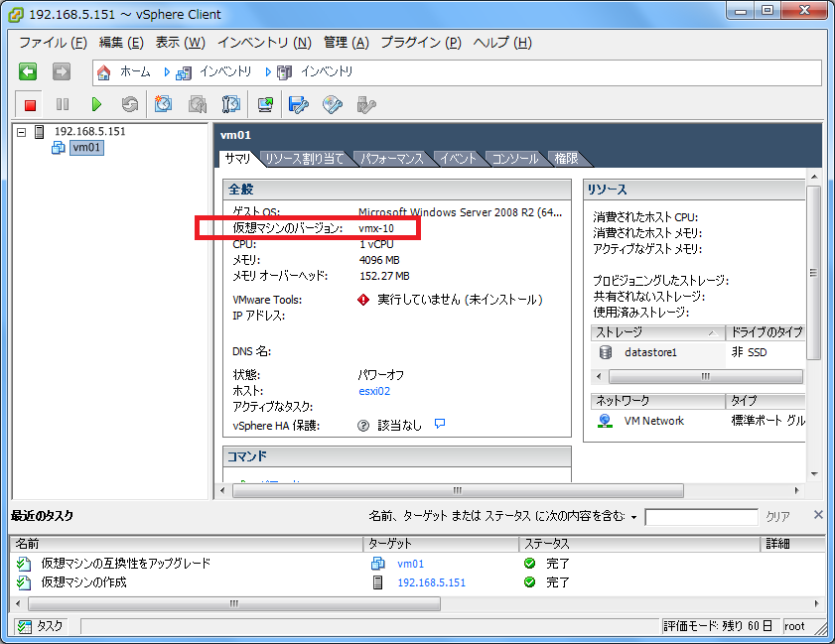Image resolution: width=835 pixels, height=644 pixels.
Task: Click the CD/DVD drive connect icon
Action: pyautogui.click(x=333, y=104)
